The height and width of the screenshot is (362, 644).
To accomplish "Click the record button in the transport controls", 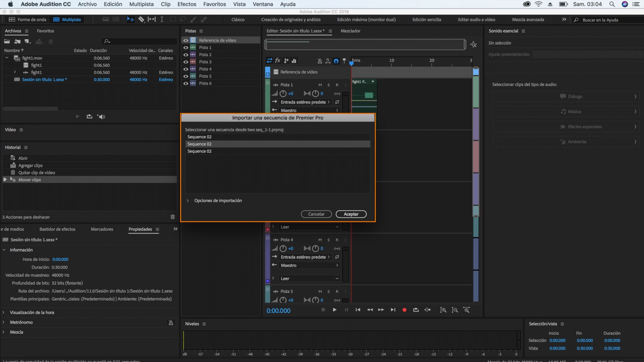I will click(x=404, y=310).
